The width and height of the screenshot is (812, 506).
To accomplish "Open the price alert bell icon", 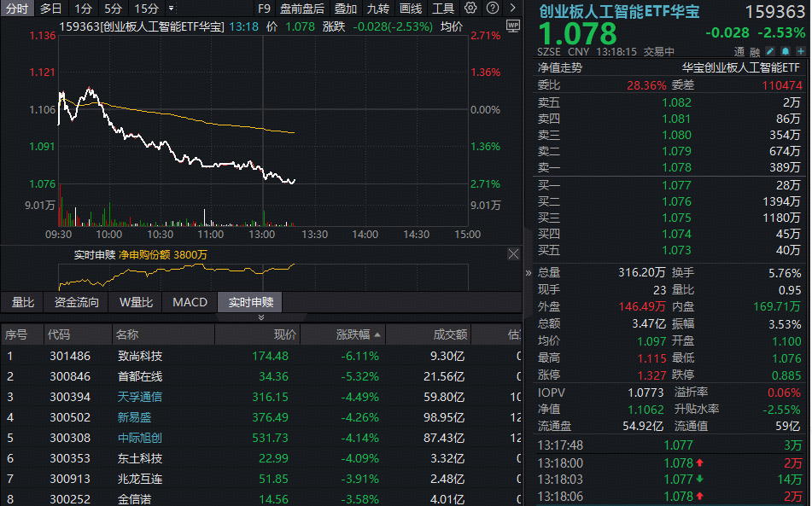I will point(785,51).
